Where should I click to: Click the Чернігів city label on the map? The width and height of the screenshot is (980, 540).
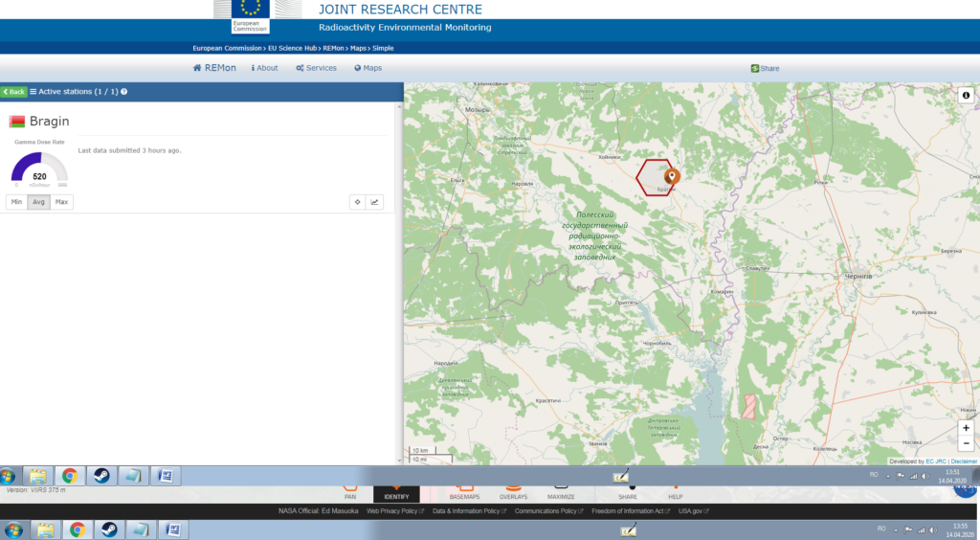[x=857, y=276]
